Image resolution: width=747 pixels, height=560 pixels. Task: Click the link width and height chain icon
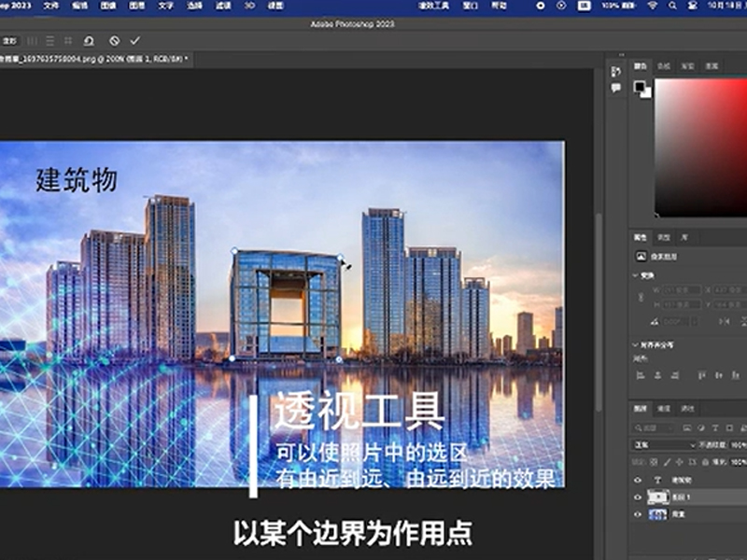(x=641, y=297)
